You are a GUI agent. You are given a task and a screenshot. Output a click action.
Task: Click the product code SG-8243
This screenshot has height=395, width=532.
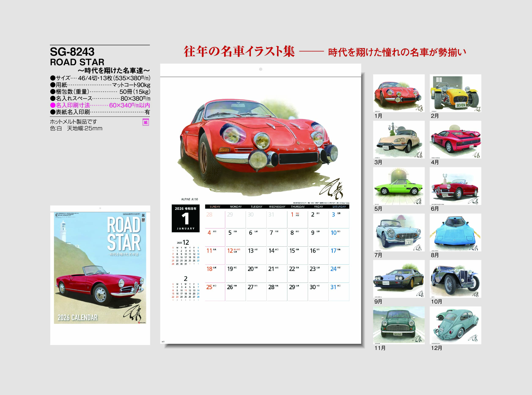pyautogui.click(x=72, y=52)
